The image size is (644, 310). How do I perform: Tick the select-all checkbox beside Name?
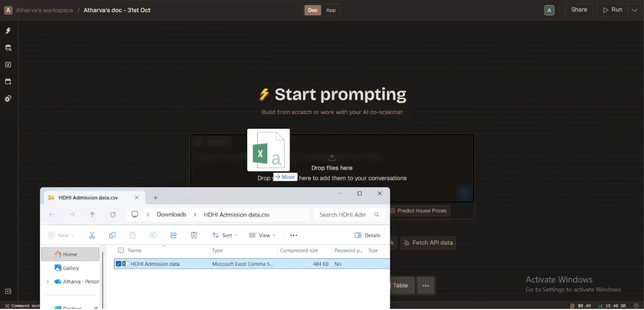point(121,250)
